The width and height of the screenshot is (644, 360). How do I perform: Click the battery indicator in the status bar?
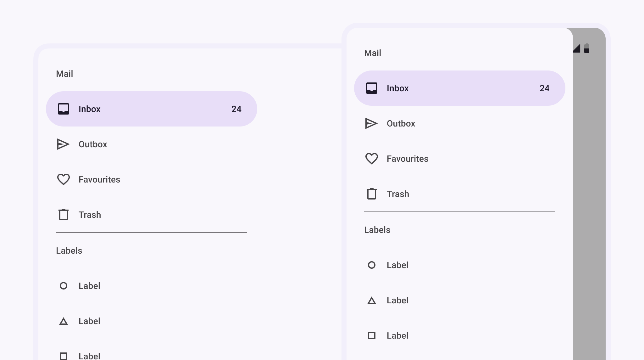(x=587, y=49)
